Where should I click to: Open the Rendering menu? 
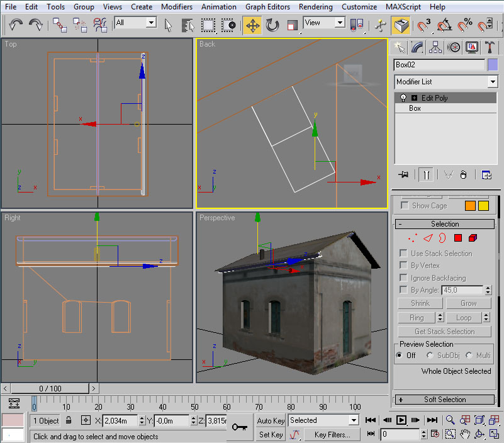[x=316, y=7]
